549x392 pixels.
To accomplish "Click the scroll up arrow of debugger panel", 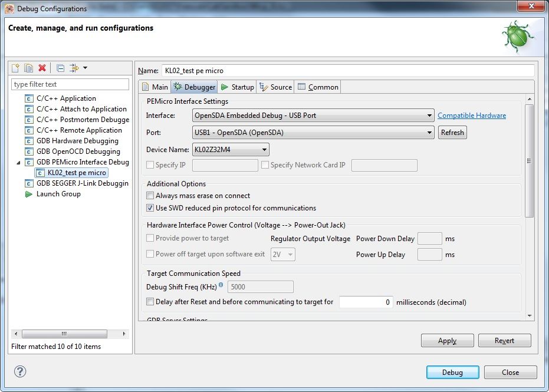I will pos(529,100).
